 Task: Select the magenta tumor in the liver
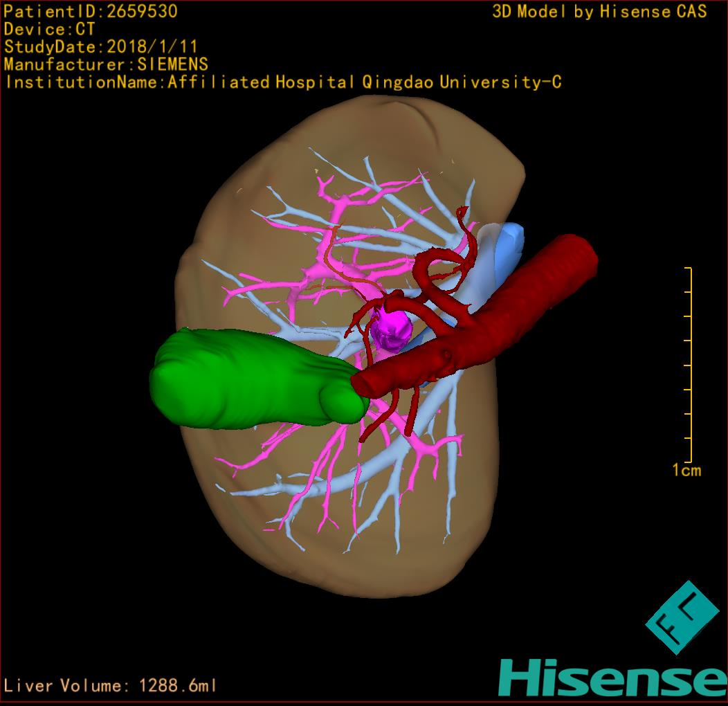391,328
